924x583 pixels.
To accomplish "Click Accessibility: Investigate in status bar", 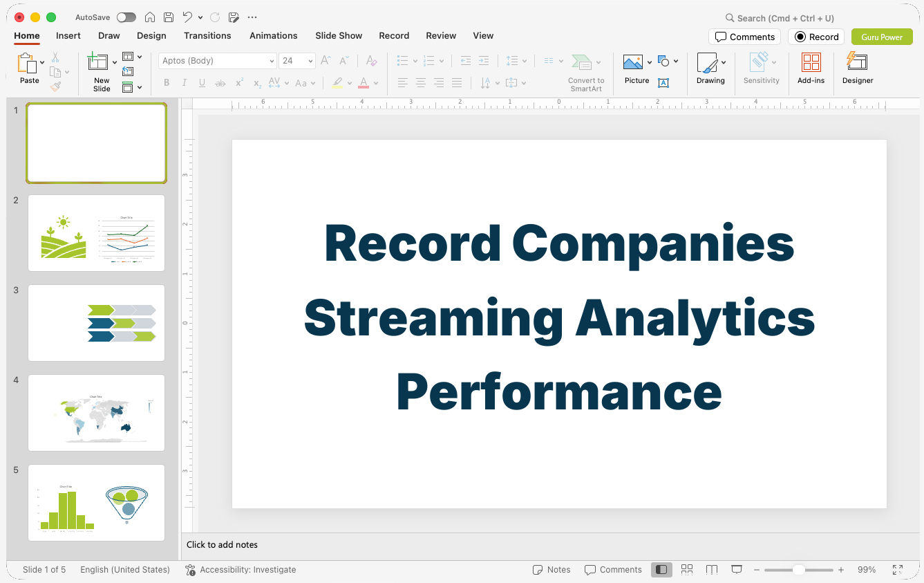I will pyautogui.click(x=241, y=570).
